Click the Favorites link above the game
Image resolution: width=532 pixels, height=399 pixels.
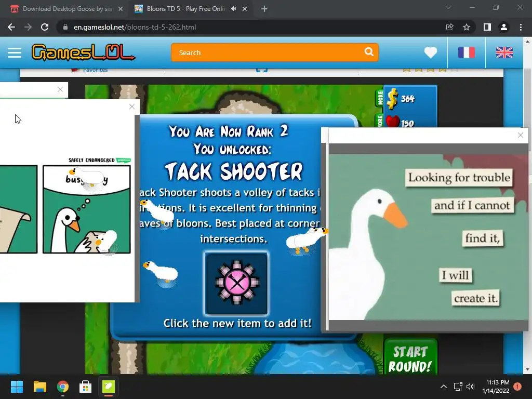tap(96, 70)
